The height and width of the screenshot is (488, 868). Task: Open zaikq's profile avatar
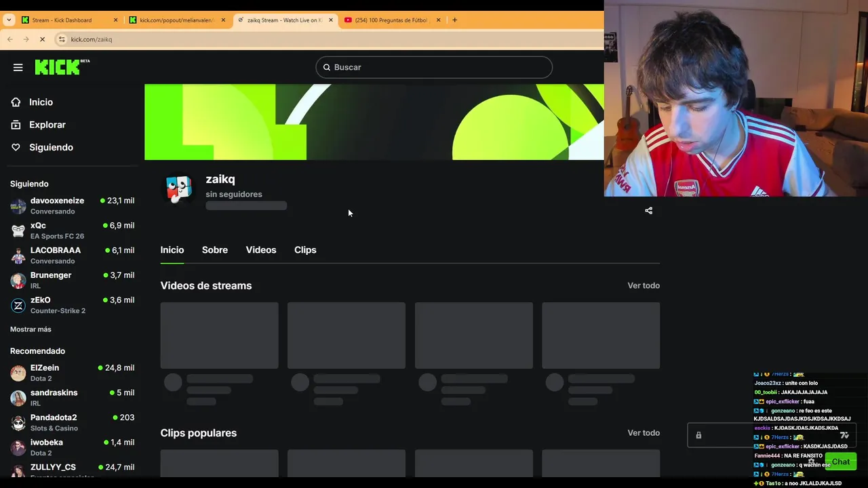[179, 190]
